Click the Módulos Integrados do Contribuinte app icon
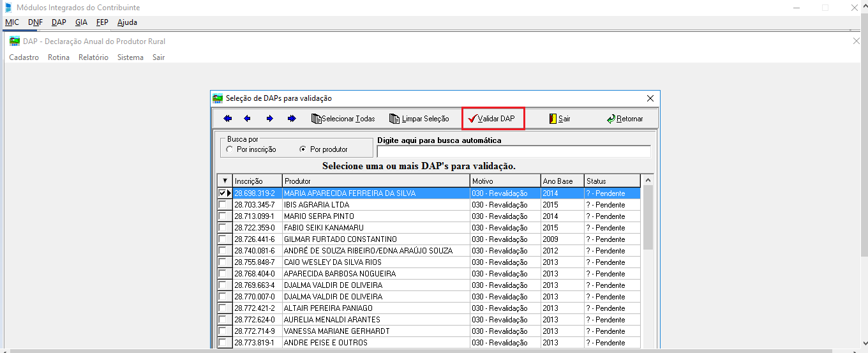Screen dimensions: 868x353 (8, 8)
